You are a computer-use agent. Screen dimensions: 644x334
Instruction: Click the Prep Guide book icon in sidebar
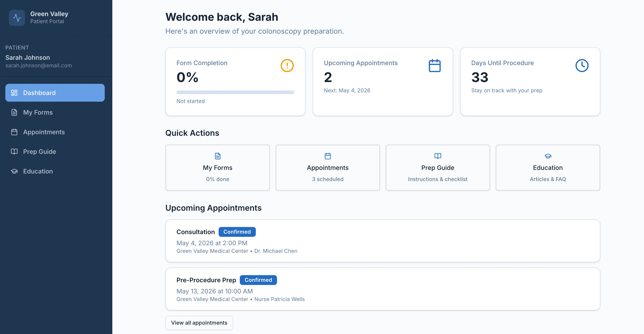point(14,152)
